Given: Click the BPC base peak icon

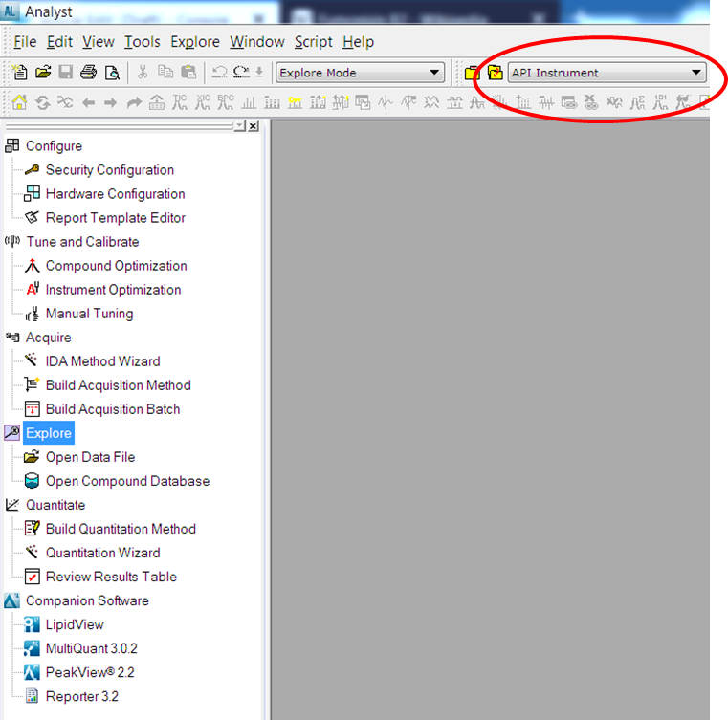Looking at the screenshot, I should 226,102.
